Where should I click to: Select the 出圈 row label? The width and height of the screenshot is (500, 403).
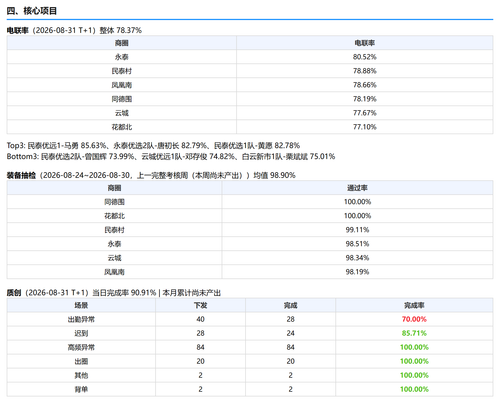click(x=81, y=361)
